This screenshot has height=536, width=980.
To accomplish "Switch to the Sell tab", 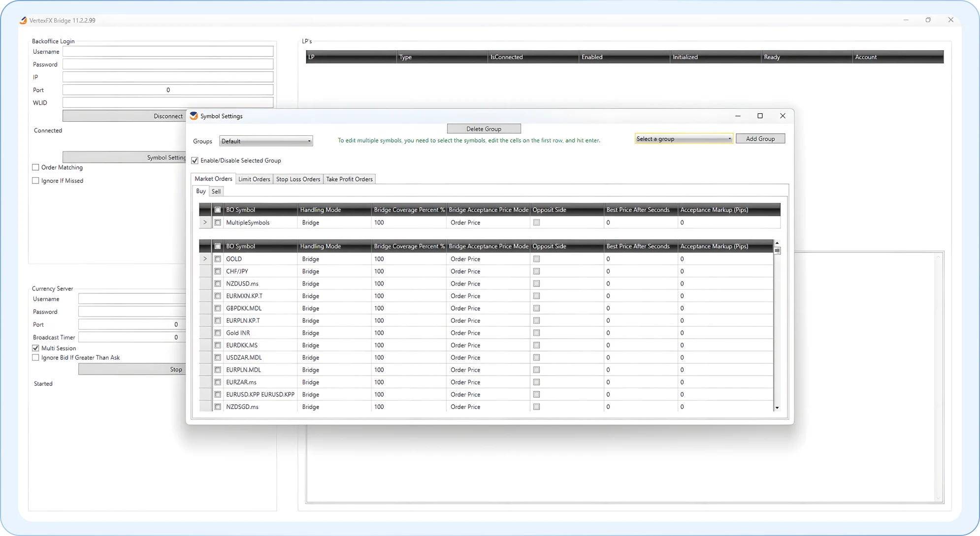I will pyautogui.click(x=216, y=191).
